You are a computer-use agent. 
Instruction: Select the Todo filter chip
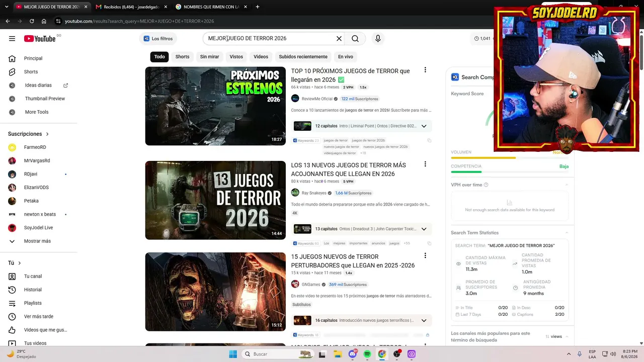159,57
